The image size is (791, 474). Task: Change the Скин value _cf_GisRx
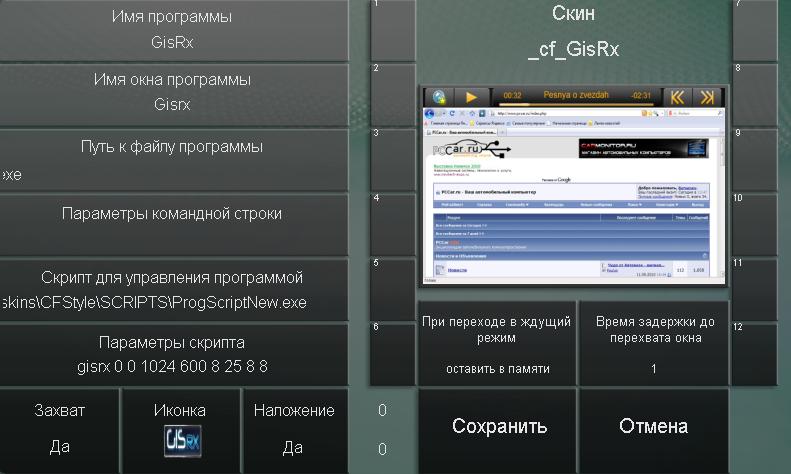574,49
